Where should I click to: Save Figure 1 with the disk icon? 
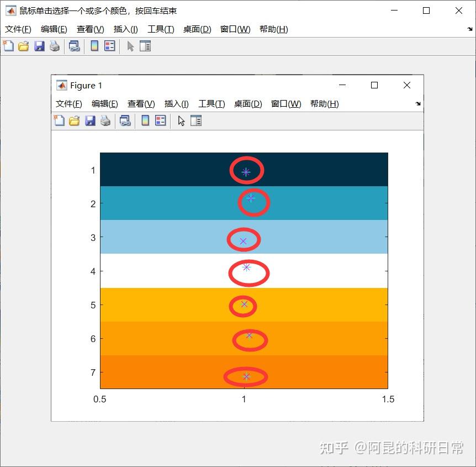point(90,120)
